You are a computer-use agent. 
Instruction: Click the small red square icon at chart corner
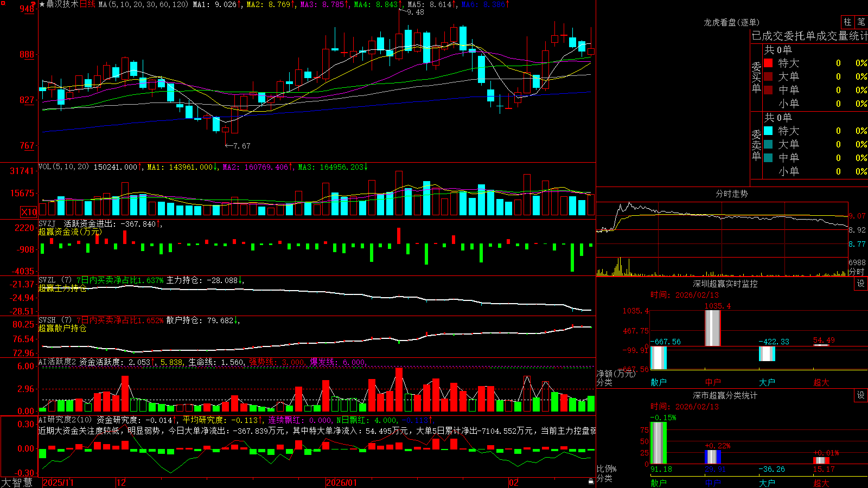(x=3, y=3)
